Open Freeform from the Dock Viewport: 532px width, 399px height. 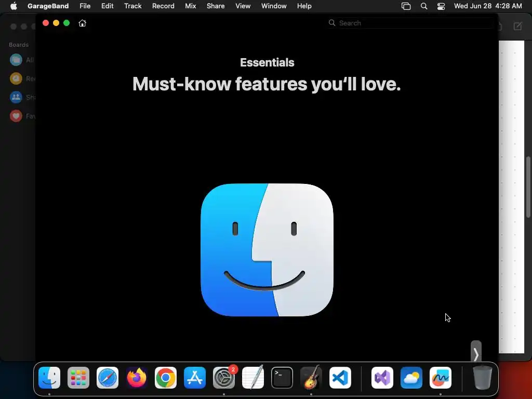click(x=441, y=378)
